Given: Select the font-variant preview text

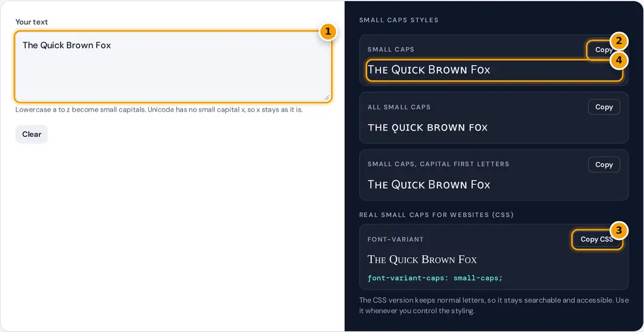Looking at the screenshot, I should tap(422, 259).
